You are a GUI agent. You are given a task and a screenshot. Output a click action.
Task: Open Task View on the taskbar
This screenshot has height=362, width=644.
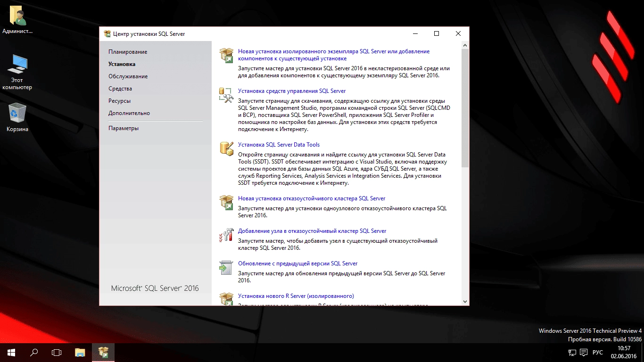57,353
